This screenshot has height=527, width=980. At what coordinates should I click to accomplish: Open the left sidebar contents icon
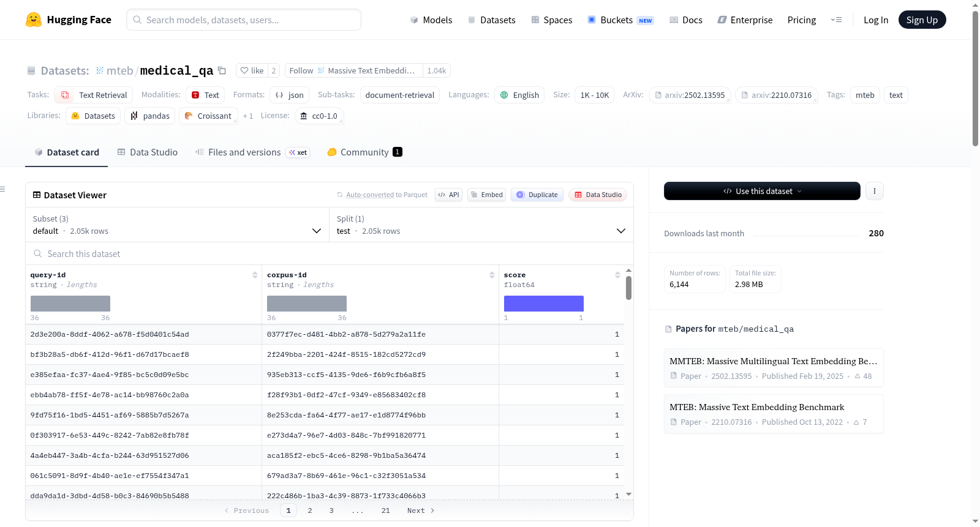click(2, 189)
